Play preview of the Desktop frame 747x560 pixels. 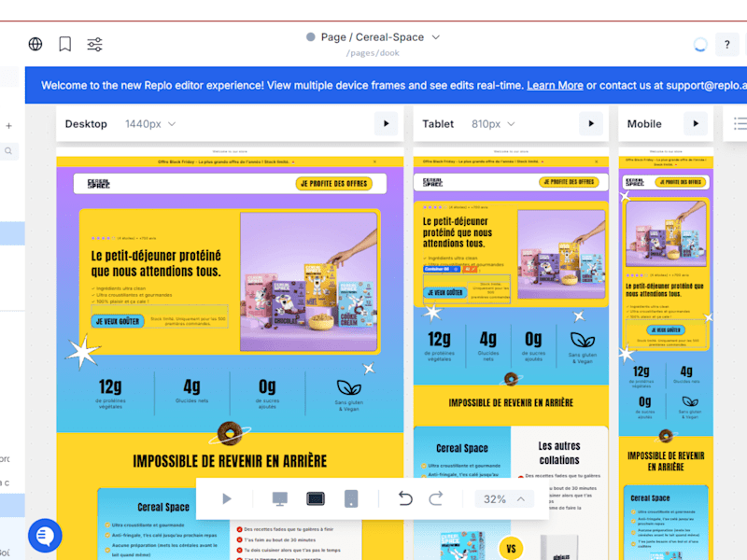(386, 124)
